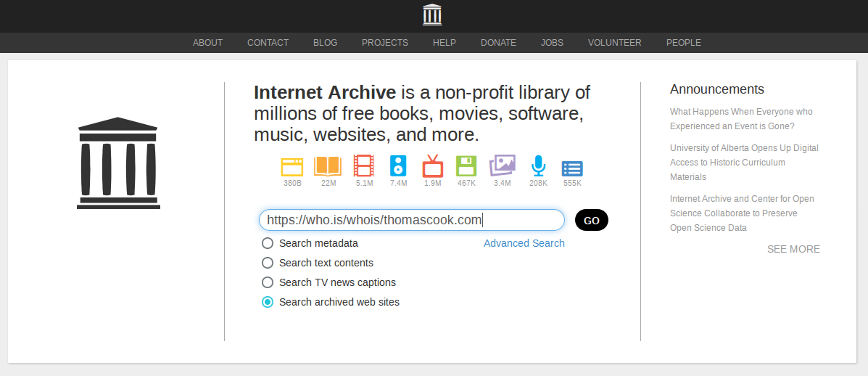This screenshot has height=376, width=868.
Task: Open 'What Happens When Everyone' announcement
Action: point(741,118)
